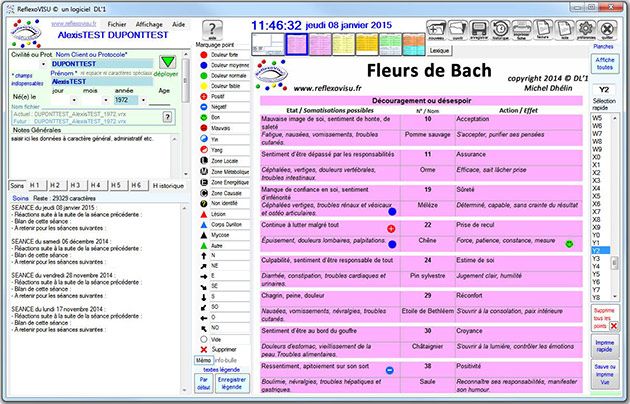Click the file name help question icon

pos(168,117)
